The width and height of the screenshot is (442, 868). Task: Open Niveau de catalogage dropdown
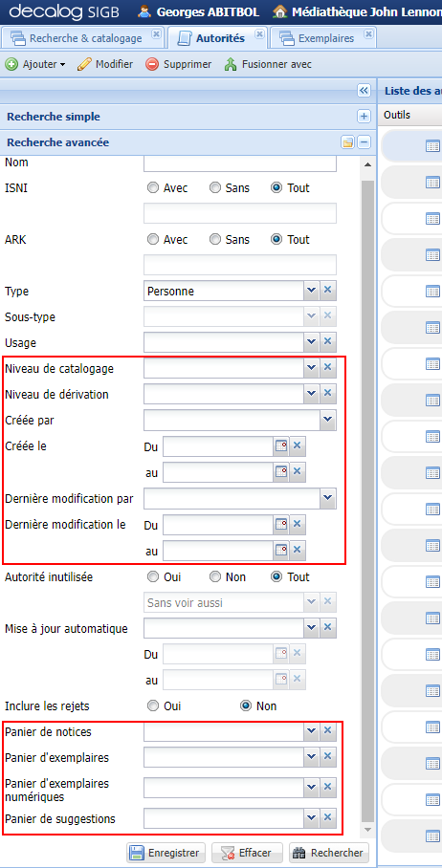pyautogui.click(x=311, y=368)
